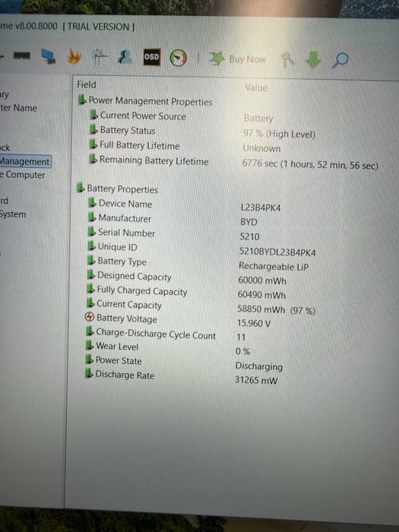Select the 'ter Name' sidebar item

(x=18, y=108)
